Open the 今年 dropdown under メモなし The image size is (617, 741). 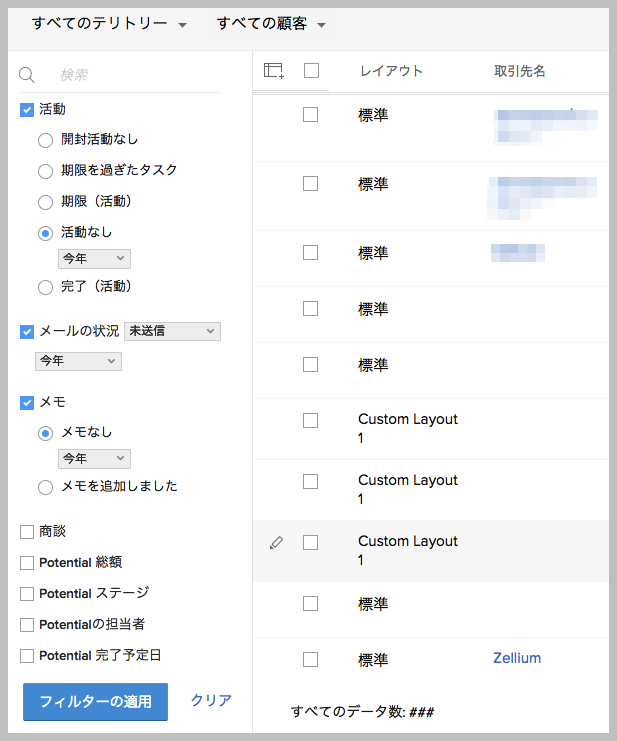point(94,459)
